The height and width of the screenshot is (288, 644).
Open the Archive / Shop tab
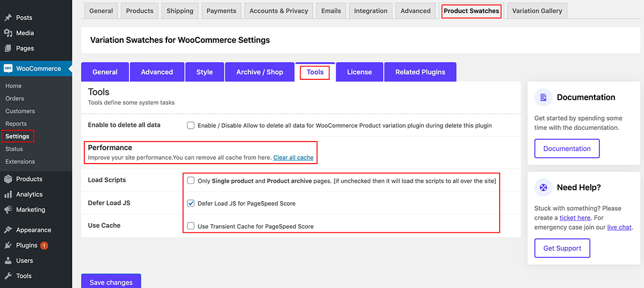click(x=260, y=72)
